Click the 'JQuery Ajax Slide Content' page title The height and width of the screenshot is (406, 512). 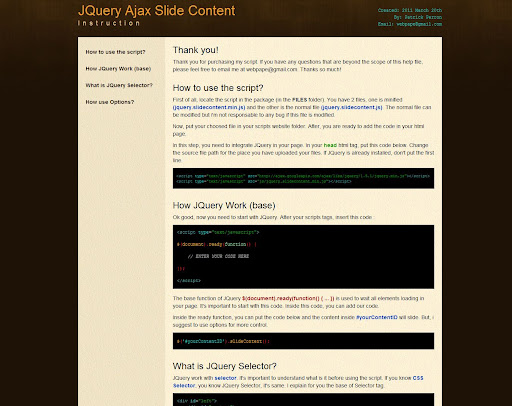[157, 11]
